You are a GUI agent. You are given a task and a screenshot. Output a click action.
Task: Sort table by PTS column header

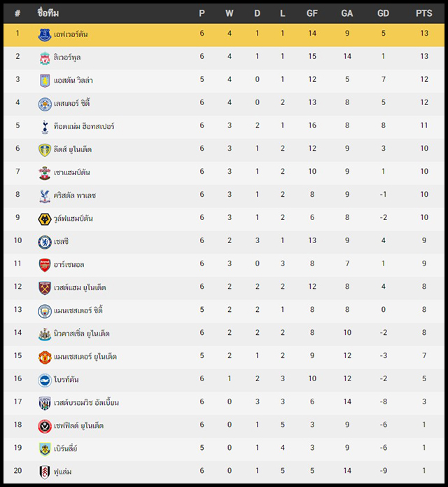(423, 13)
